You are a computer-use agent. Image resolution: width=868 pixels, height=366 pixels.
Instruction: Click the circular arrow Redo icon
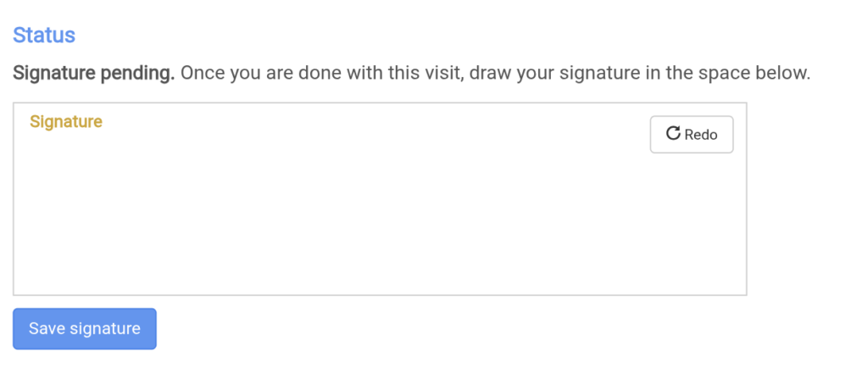674,134
